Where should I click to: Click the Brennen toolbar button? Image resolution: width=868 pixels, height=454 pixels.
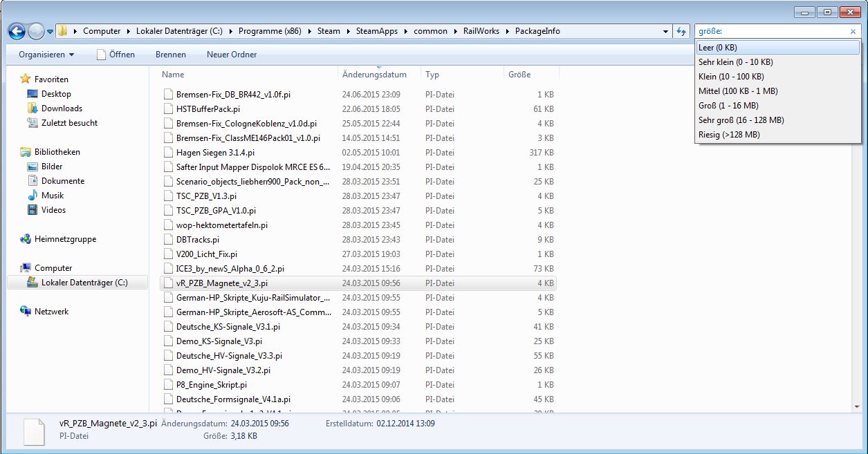pos(170,55)
